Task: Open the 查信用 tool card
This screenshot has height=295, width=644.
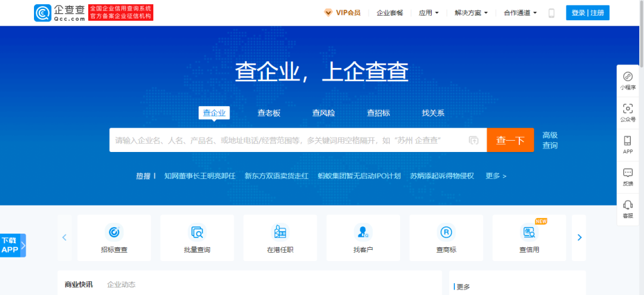Action: [x=529, y=238]
